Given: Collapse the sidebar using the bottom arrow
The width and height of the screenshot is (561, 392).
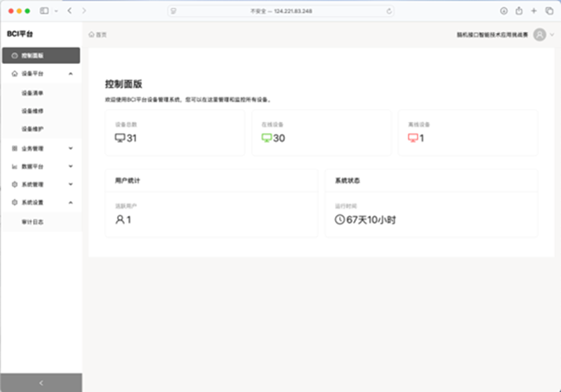Looking at the screenshot, I should (41, 382).
